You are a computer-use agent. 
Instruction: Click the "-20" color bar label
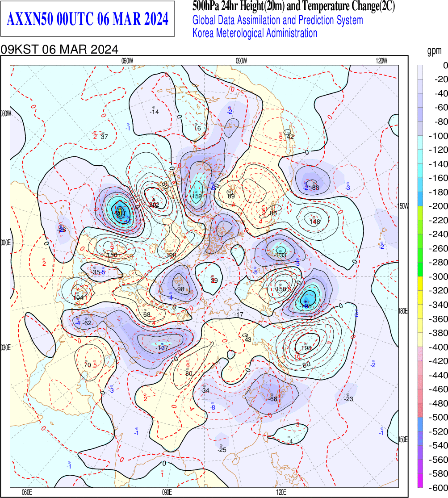(x=441, y=80)
